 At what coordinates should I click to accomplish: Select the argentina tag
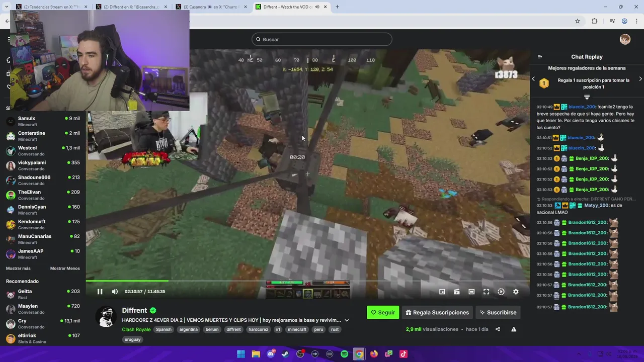coord(189,329)
